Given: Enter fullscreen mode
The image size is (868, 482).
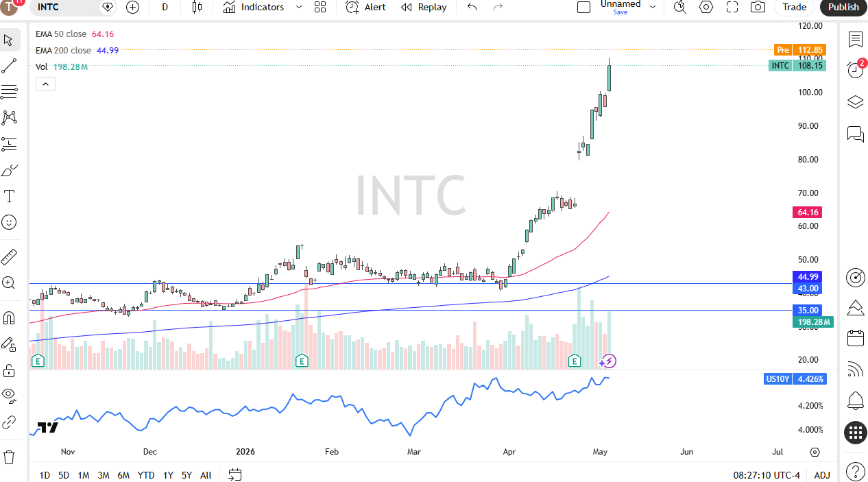Looking at the screenshot, I should (x=732, y=7).
